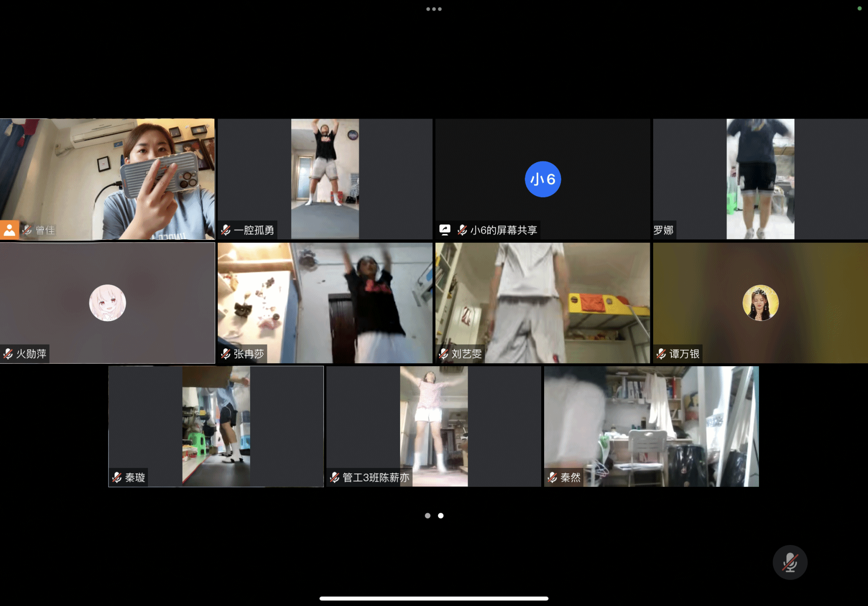
Task: Click the blue 小6 avatar circle
Action: [x=542, y=179]
